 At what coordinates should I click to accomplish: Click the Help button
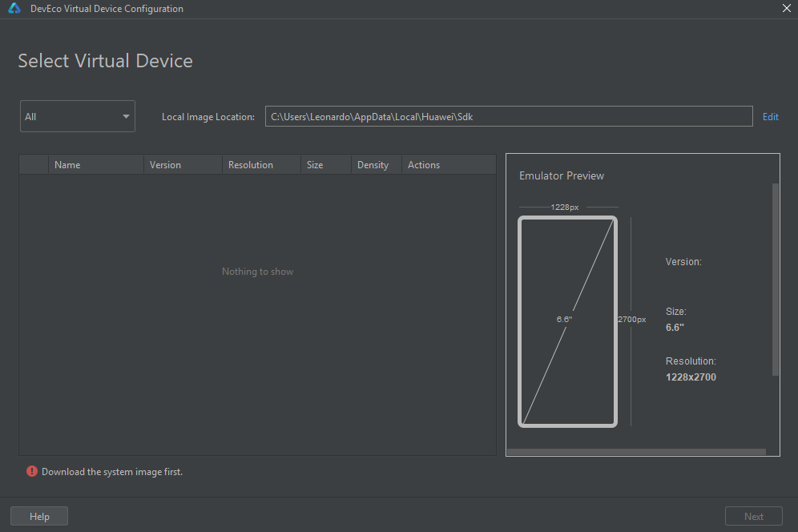click(39, 516)
